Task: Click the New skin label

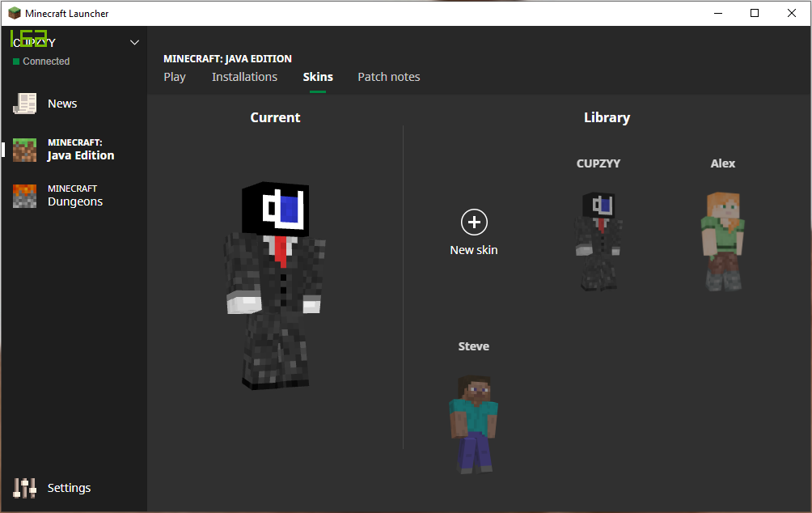Action: (474, 250)
